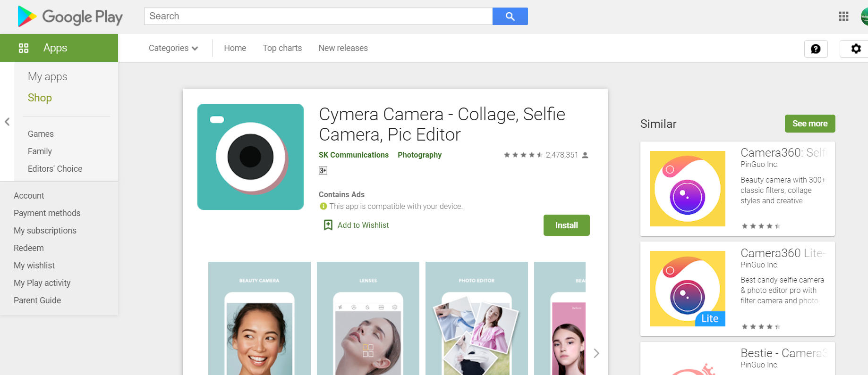Open My apps in sidebar
This screenshot has height=375, width=868.
(x=48, y=76)
